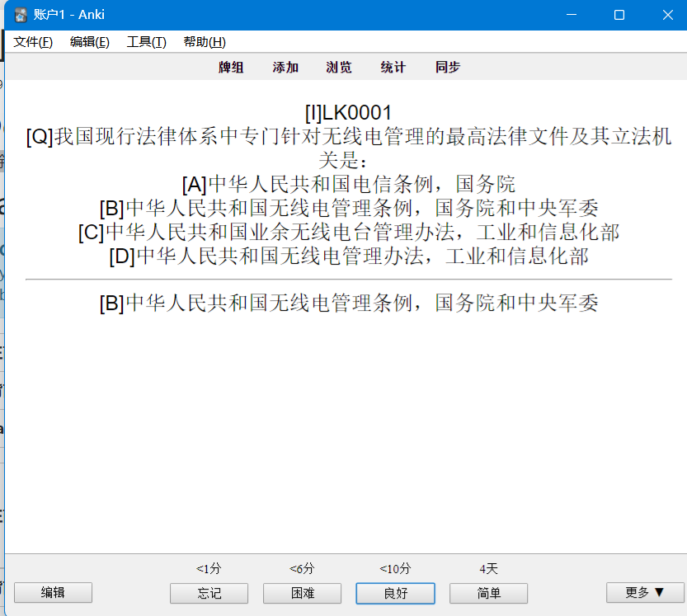
Task: Go to 牌组 deck list
Action: pyautogui.click(x=231, y=67)
